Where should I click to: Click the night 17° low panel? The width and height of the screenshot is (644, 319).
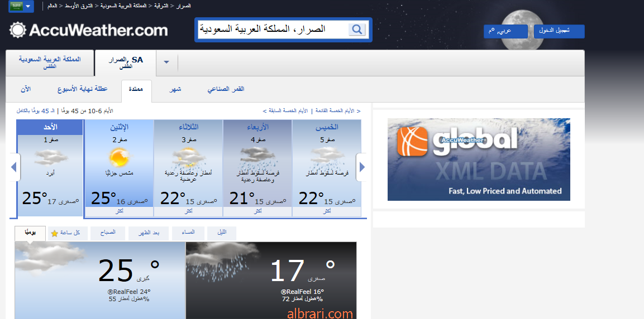pyautogui.click(x=271, y=281)
